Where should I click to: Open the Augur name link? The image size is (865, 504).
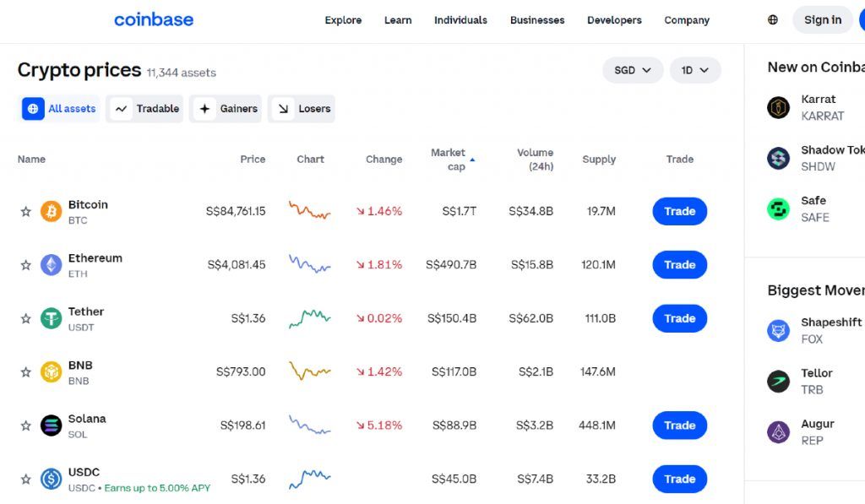pyautogui.click(x=818, y=424)
